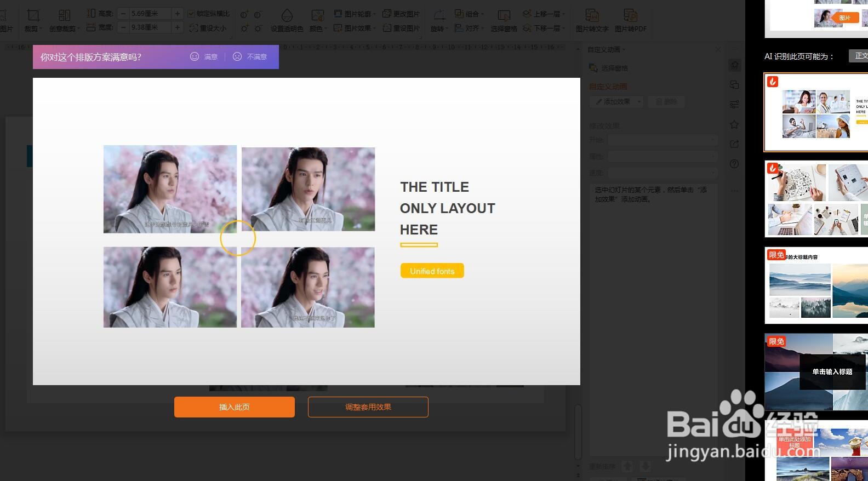Screen dimensions: 868x481
Task: Click Bring Forward (上移一层)
Action: point(544,14)
